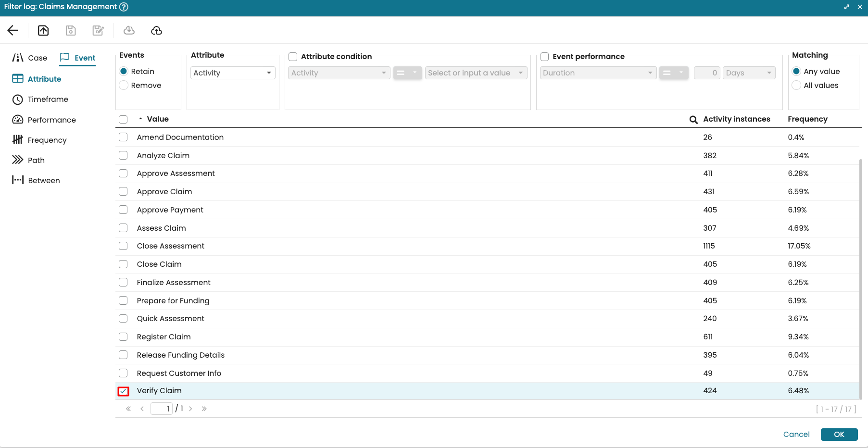This screenshot has width=868, height=448.
Task: Uncheck the Verify Claim checkbox
Action: pos(124,391)
